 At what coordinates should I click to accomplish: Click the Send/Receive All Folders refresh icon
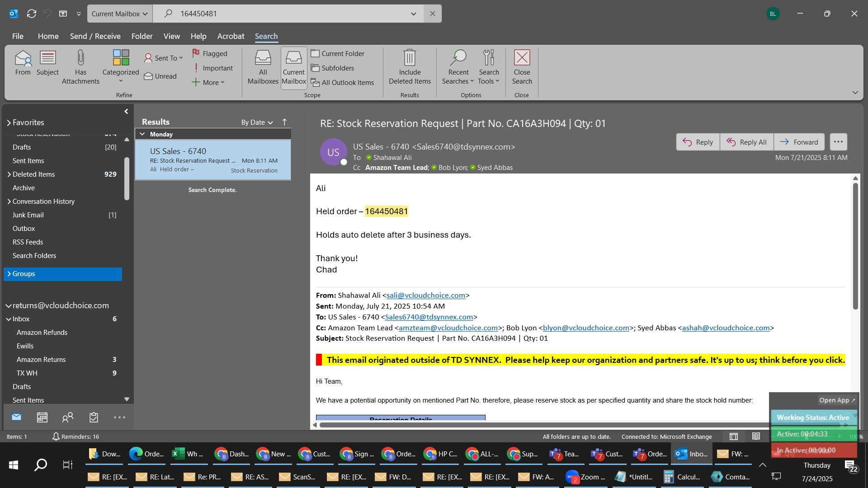click(x=31, y=14)
